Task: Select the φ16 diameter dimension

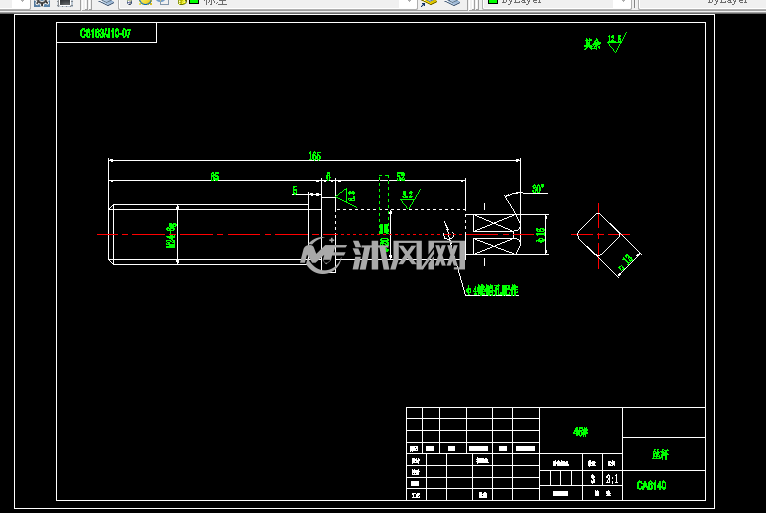Action: [x=540, y=235]
